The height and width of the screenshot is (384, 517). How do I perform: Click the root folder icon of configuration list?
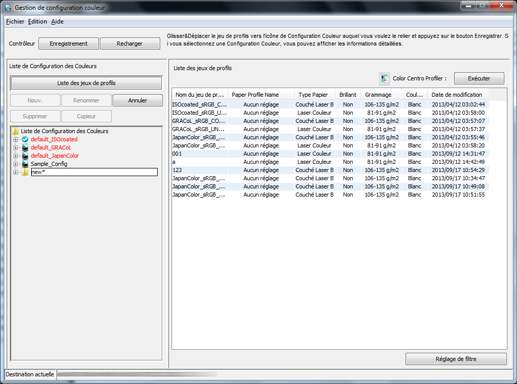15,131
